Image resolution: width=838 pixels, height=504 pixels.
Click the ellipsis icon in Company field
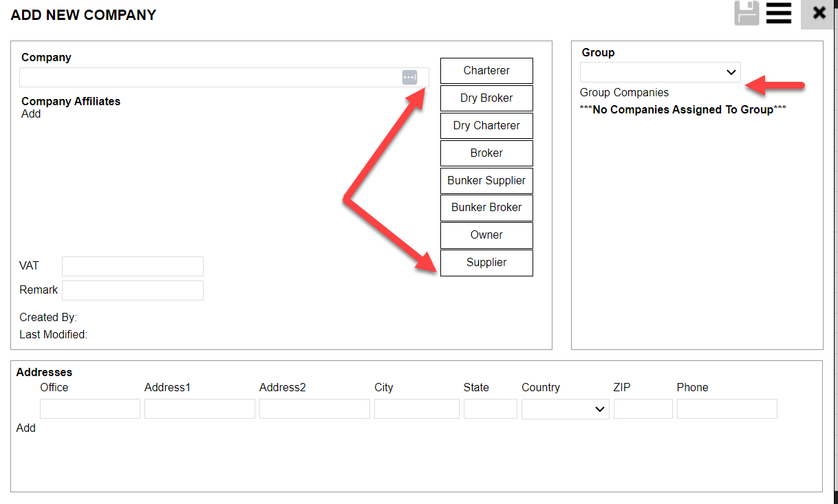[x=409, y=78]
